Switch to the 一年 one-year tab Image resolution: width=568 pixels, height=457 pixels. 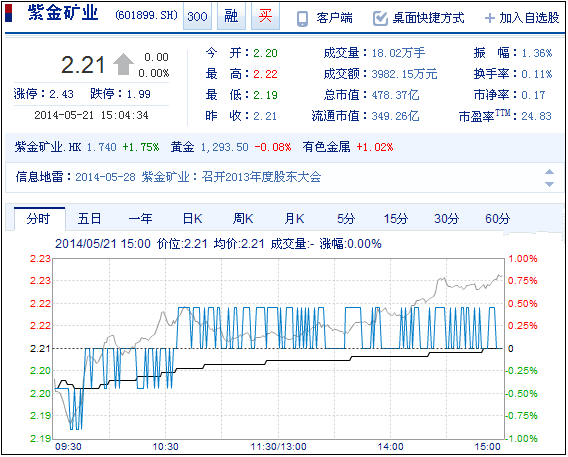coord(141,218)
